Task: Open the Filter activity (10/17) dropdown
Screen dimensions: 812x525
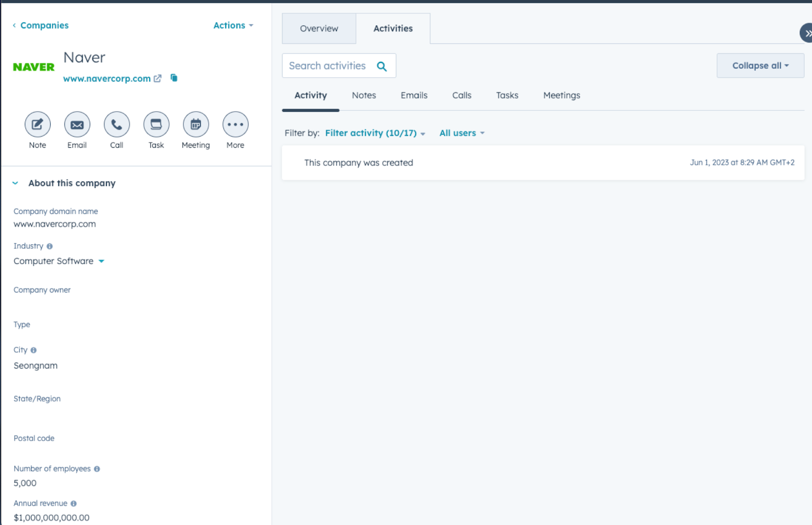Action: (375, 133)
